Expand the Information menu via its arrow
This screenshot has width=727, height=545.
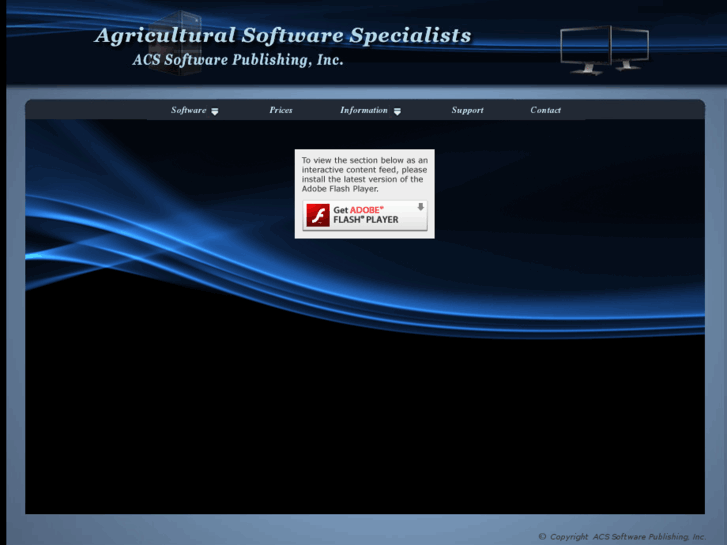pyautogui.click(x=397, y=111)
